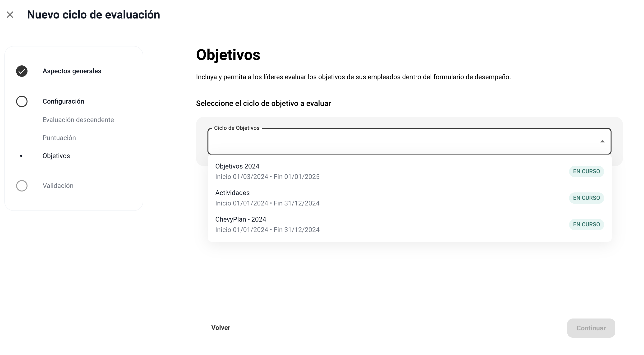Screen dimensions: 644x355
Task: Click the Continuar button
Action: (591, 328)
